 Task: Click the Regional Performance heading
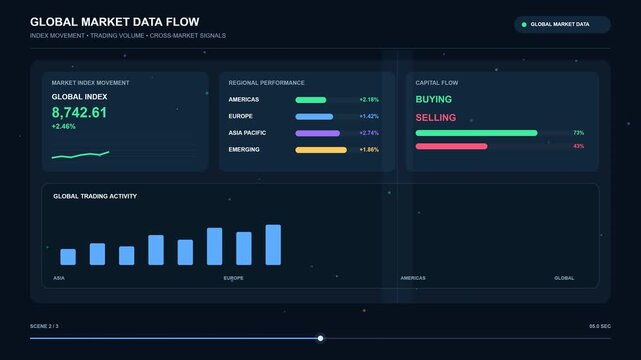pos(267,83)
